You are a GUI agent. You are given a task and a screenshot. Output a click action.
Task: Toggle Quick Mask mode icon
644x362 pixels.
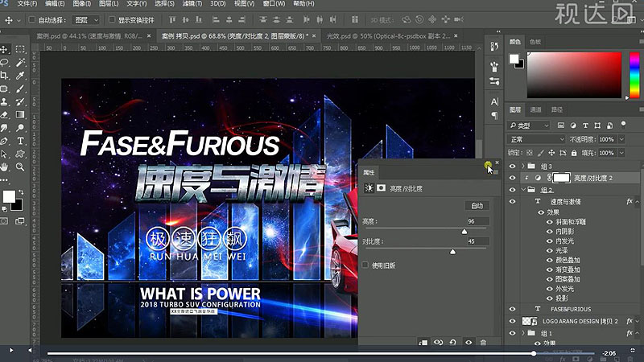coord(4,221)
